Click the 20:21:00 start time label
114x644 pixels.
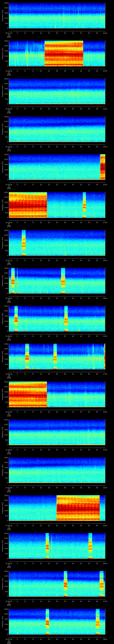pyautogui.click(x=9, y=33)
